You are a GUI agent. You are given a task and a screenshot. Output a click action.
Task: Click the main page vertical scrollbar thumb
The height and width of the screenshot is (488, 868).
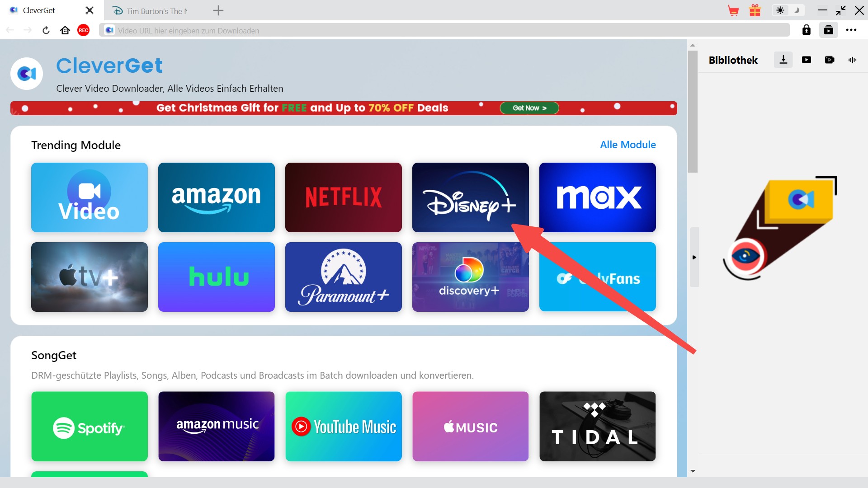[693, 112]
